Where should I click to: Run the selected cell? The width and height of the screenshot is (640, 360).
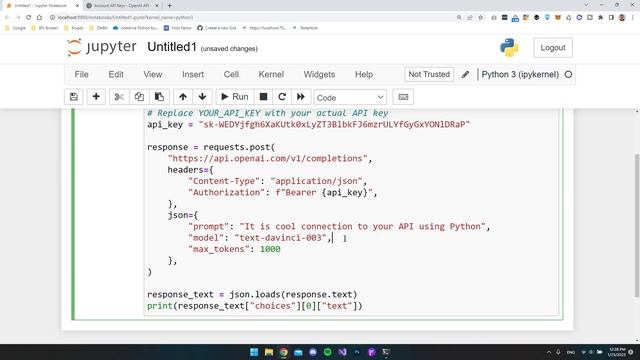click(235, 97)
